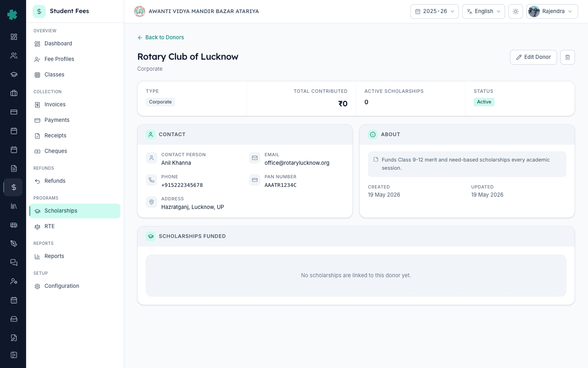Open Invoices in the sidebar
The height and width of the screenshot is (368, 588).
click(75, 105)
